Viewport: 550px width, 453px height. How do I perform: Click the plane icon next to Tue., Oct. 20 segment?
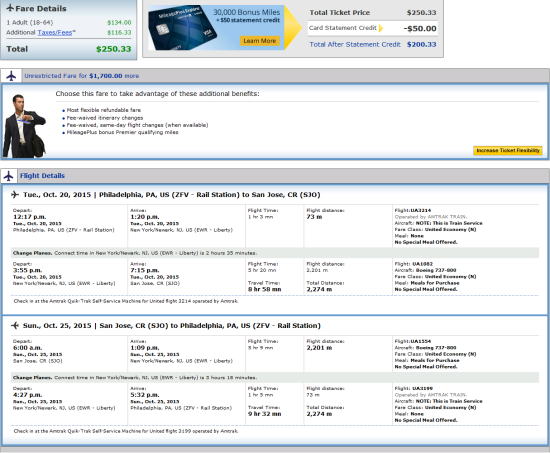(x=15, y=194)
